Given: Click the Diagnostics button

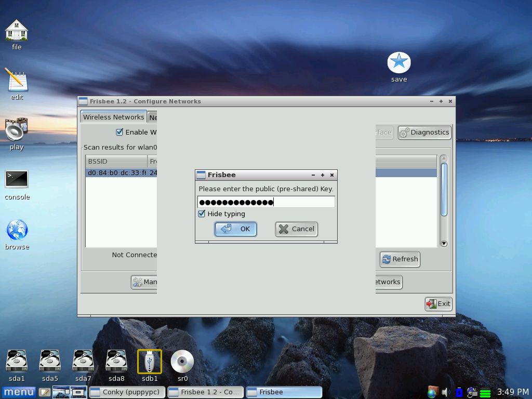Looking at the screenshot, I should point(424,132).
